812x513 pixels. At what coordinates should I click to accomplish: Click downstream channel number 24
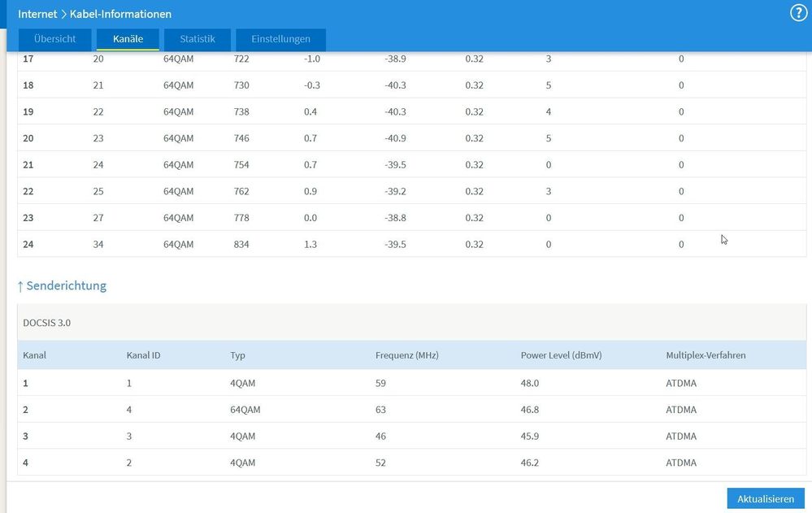(28, 244)
